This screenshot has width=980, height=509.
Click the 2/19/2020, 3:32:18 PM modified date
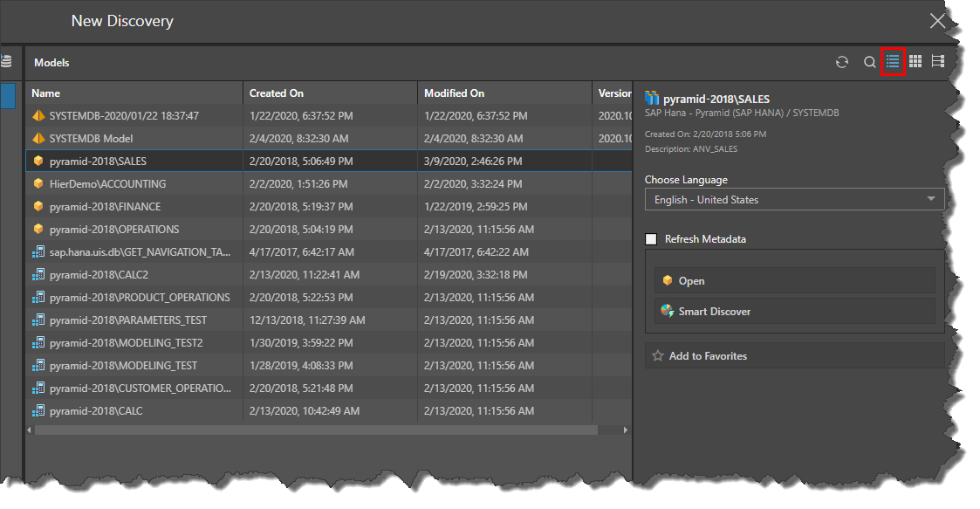[475, 274]
